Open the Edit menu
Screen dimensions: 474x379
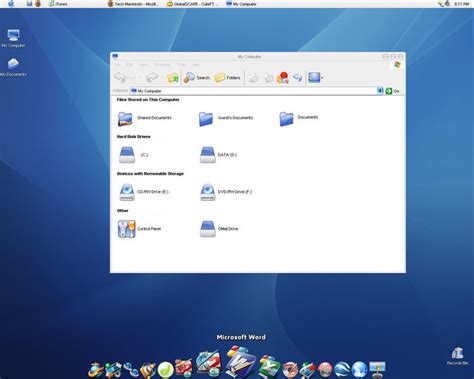pyautogui.click(x=129, y=65)
